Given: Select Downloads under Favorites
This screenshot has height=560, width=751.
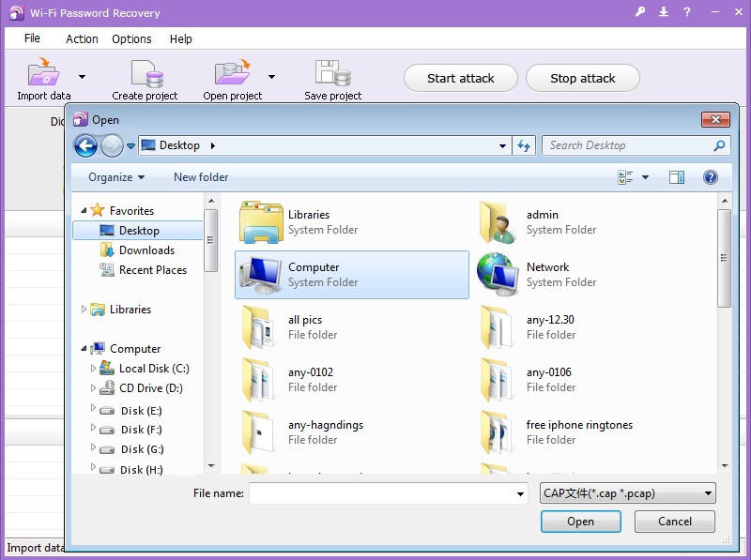Looking at the screenshot, I should point(137,250).
